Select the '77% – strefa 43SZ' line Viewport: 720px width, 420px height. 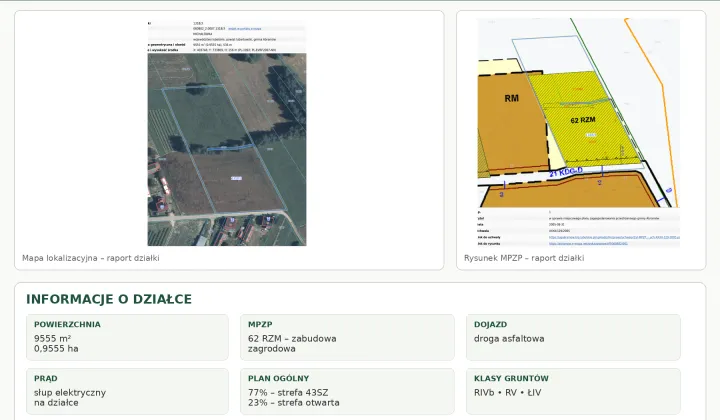pyautogui.click(x=288, y=392)
